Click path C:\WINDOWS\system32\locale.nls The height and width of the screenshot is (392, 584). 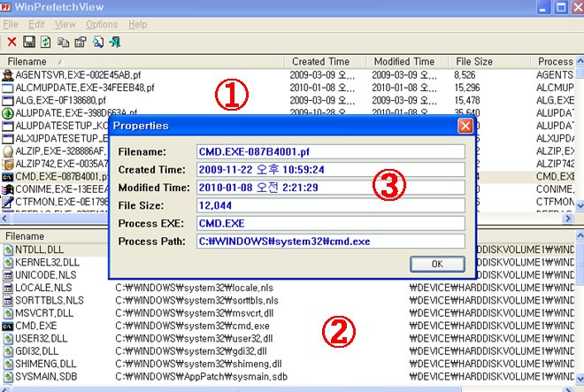pyautogui.click(x=194, y=288)
